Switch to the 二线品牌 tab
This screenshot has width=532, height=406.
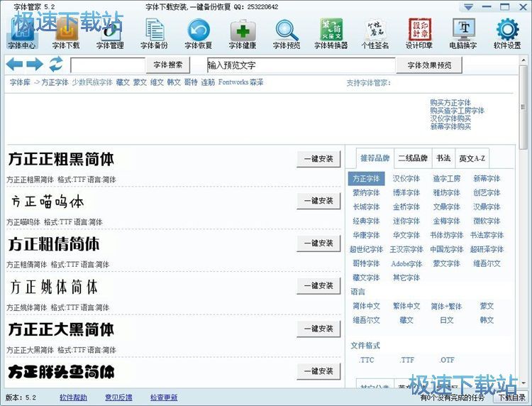413,158
